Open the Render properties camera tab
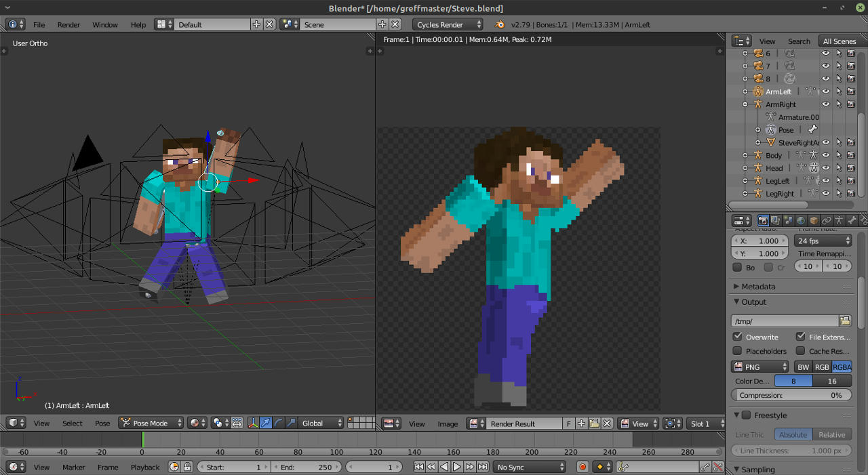 (x=763, y=220)
